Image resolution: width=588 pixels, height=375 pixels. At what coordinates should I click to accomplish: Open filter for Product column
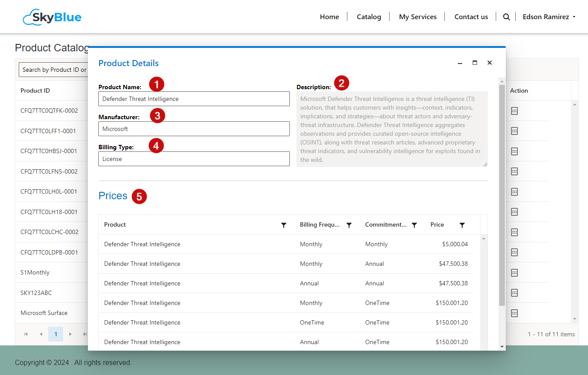284,225
